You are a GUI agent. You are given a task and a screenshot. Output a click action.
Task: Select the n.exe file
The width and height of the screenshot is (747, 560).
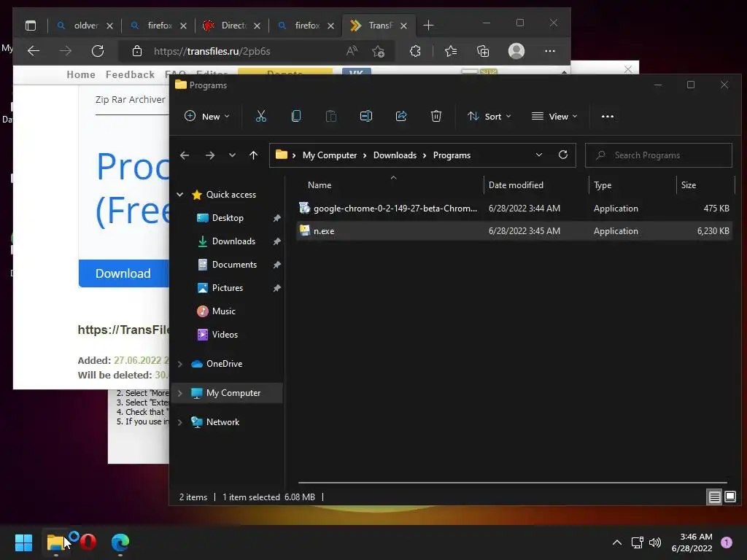point(514,231)
